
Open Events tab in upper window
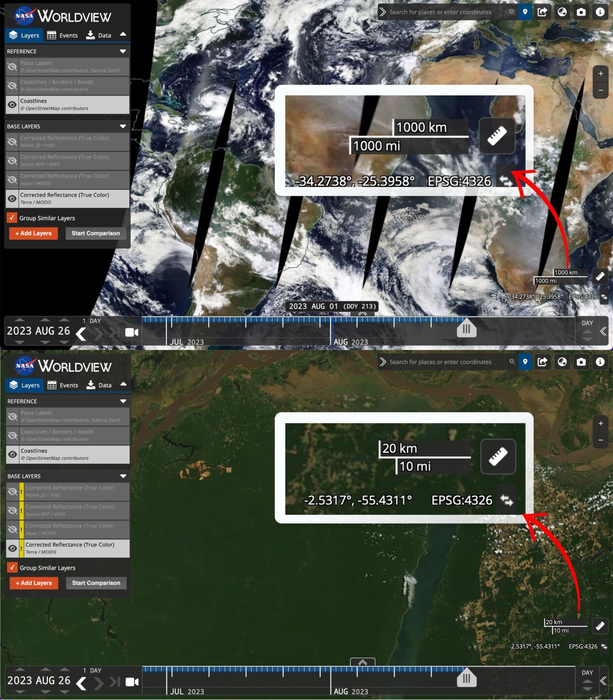coord(63,35)
